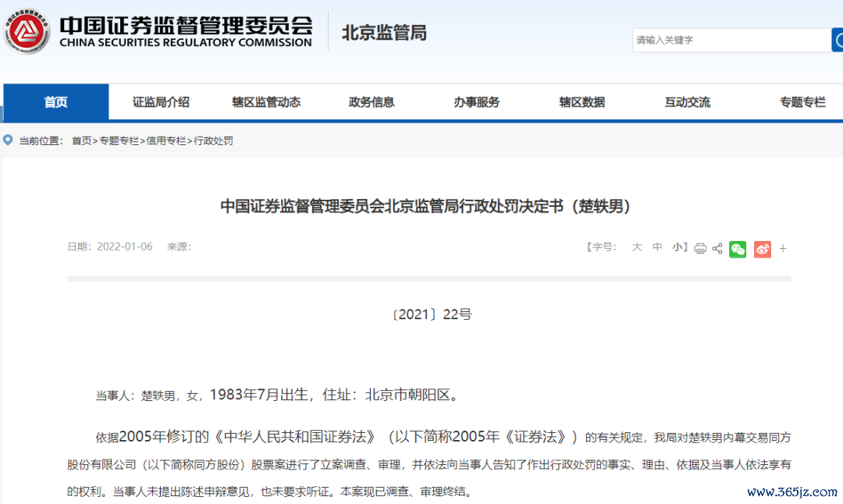
Task: Set font size to small (小)
Action: (x=678, y=247)
